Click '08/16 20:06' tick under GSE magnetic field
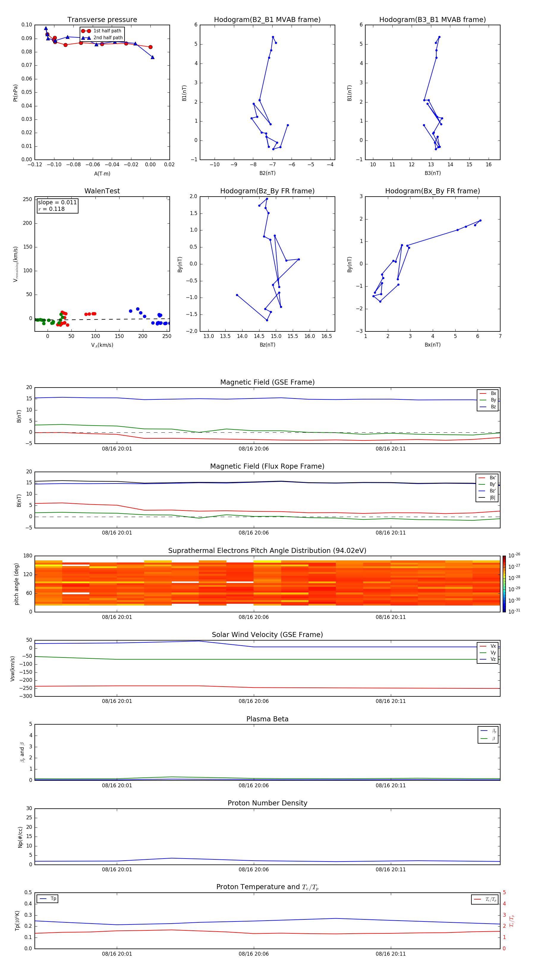 point(254,449)
